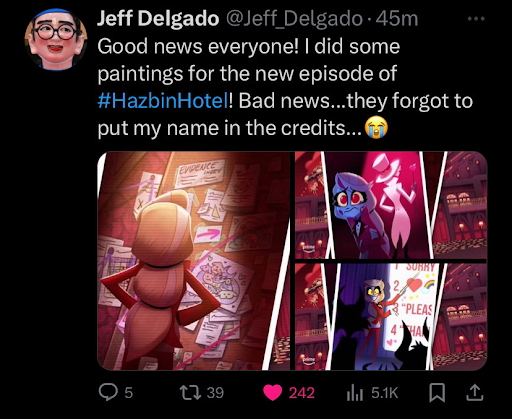Open Jeff Delgado's profile avatar
The width and height of the screenshot is (512, 419).
(56, 39)
